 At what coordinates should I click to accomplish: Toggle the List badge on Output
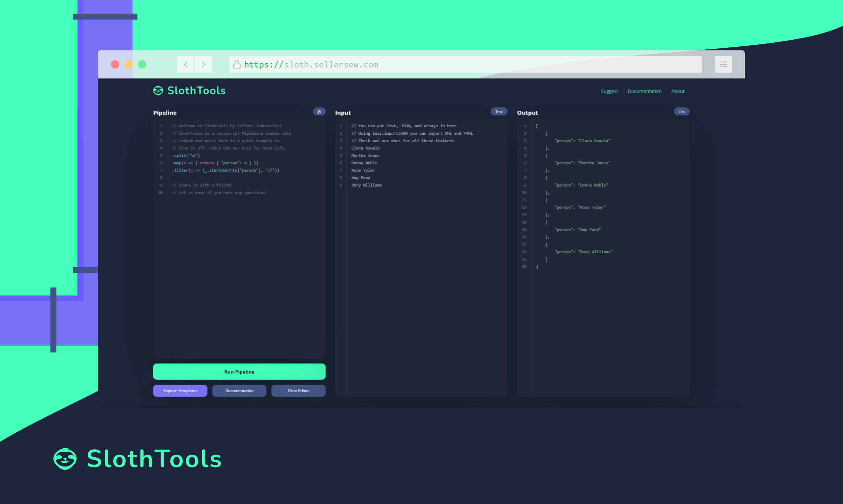point(682,112)
